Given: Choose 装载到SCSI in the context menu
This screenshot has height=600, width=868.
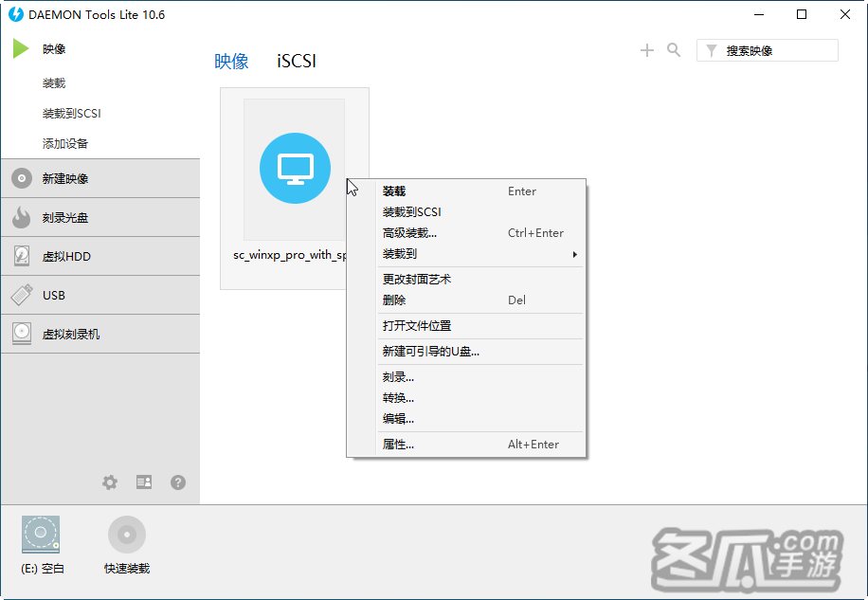Looking at the screenshot, I should tap(480, 212).
